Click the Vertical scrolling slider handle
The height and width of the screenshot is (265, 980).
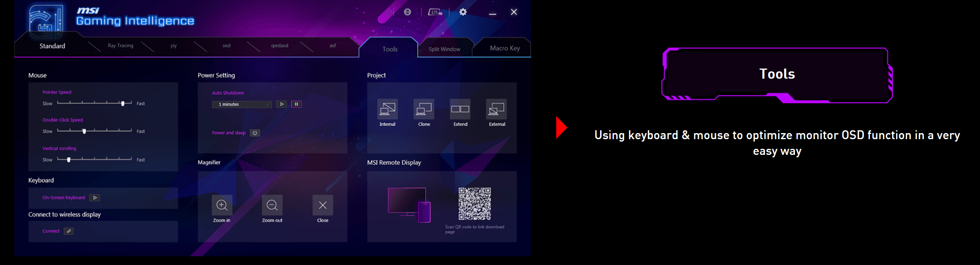(x=69, y=160)
